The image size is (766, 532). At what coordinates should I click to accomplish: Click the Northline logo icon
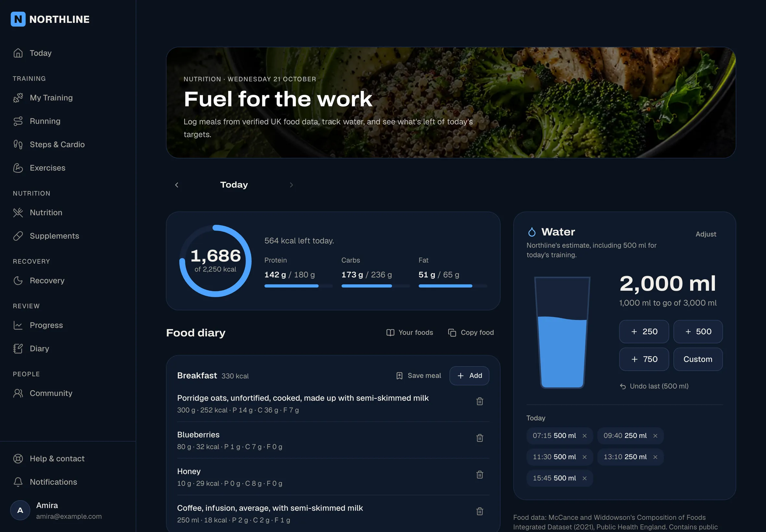tap(18, 19)
